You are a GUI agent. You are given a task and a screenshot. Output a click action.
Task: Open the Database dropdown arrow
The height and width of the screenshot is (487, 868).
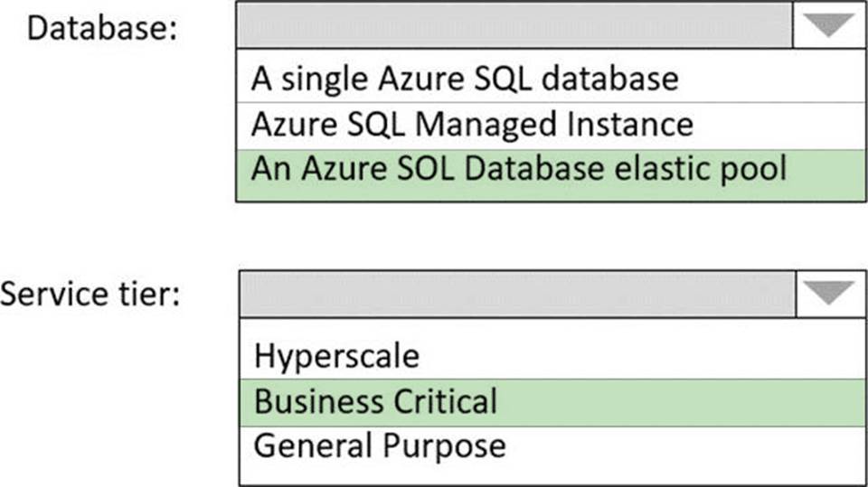coord(829,26)
